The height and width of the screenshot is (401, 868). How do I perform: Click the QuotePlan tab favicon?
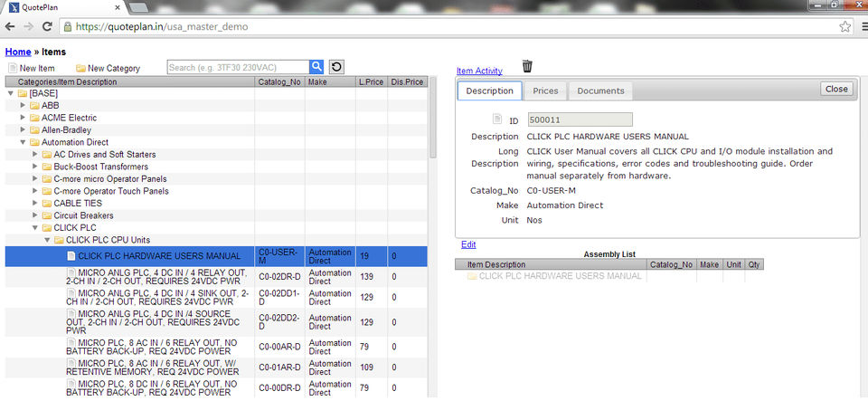(x=14, y=8)
